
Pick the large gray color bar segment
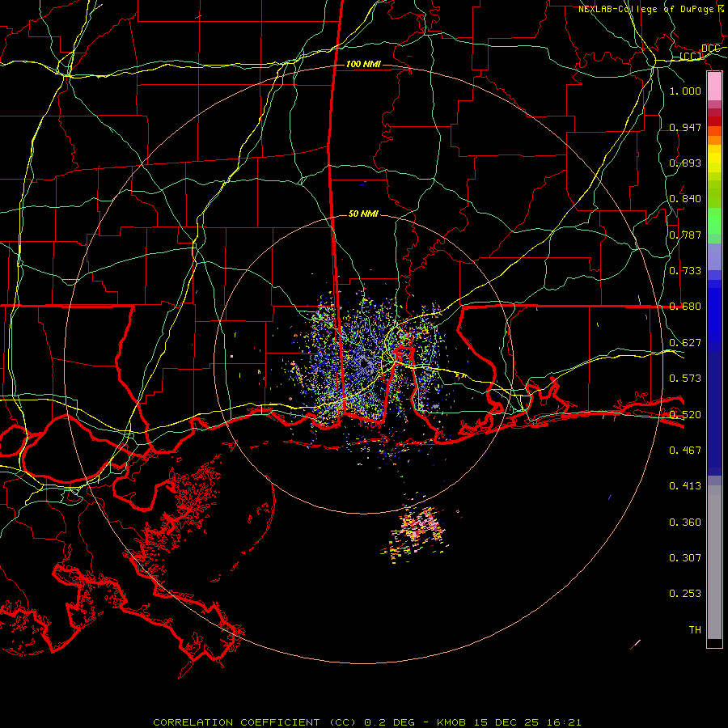point(714,562)
